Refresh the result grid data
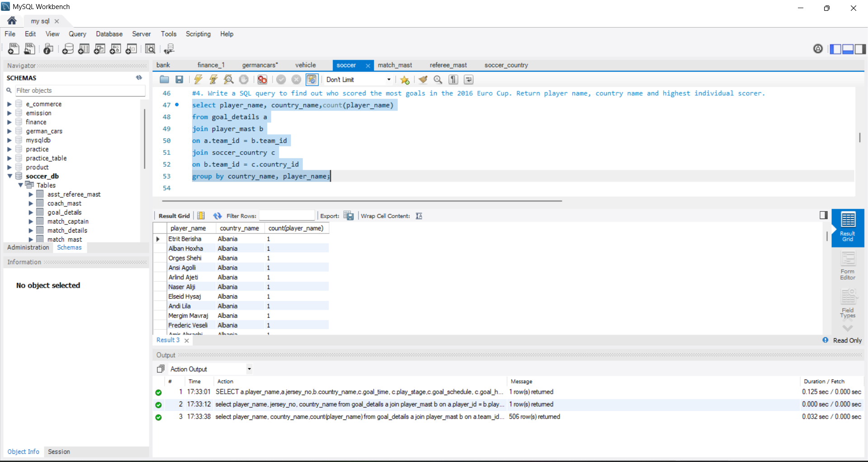This screenshot has height=462, width=868. click(217, 216)
